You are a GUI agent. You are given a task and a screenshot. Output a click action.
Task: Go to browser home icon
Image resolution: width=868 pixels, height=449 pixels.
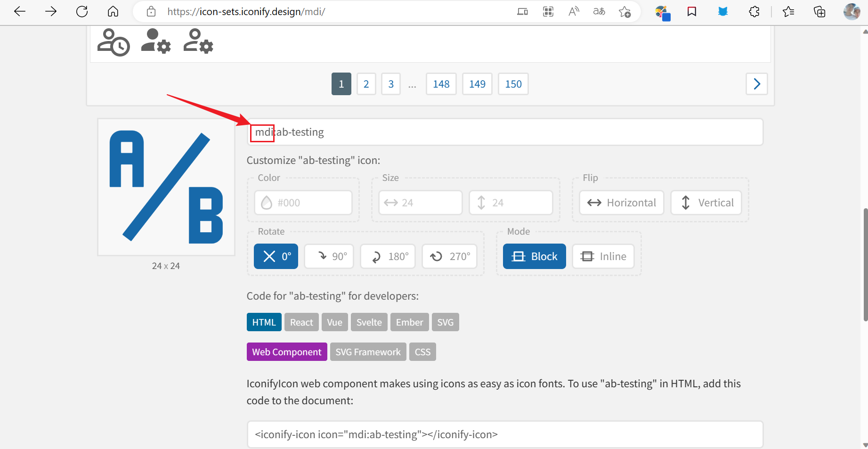pyautogui.click(x=113, y=11)
